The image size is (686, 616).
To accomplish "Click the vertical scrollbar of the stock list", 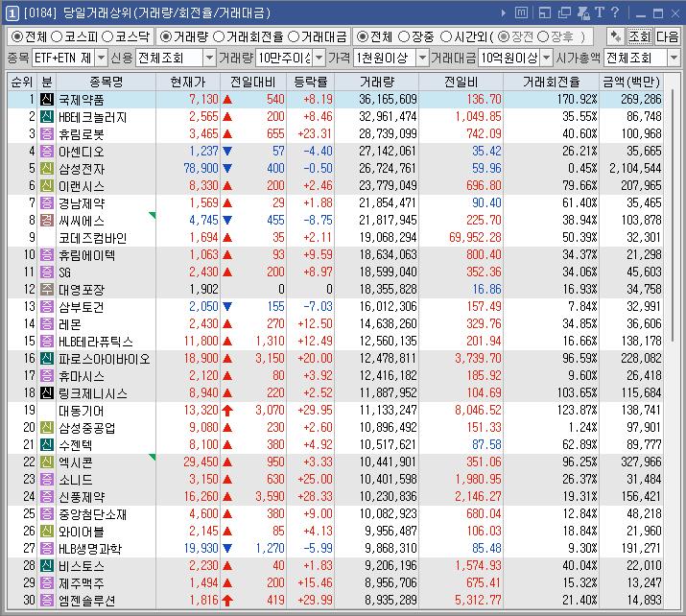I will [x=673, y=214].
